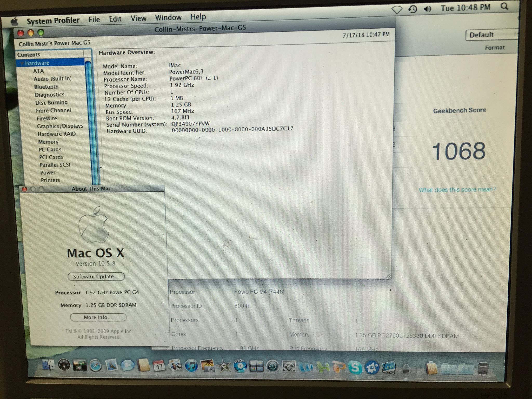Open the Apple menu
Screen dimensions: 532x399
tap(14, 22)
